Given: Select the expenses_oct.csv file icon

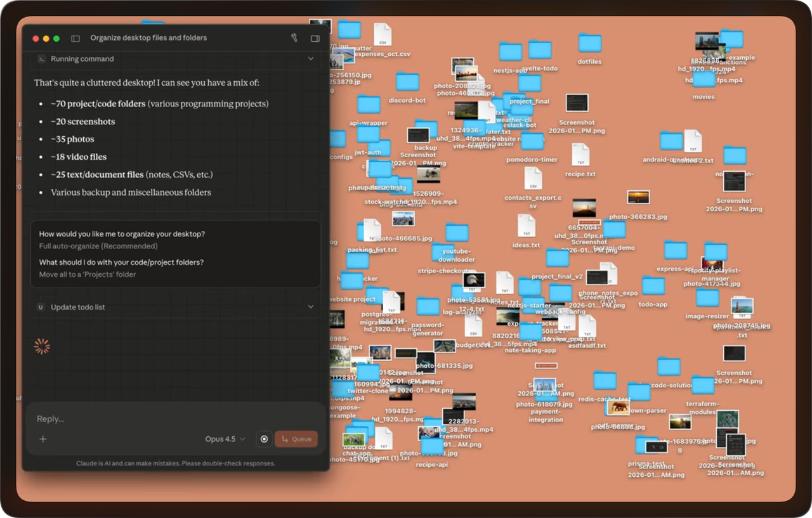Looking at the screenshot, I should click(x=383, y=35).
